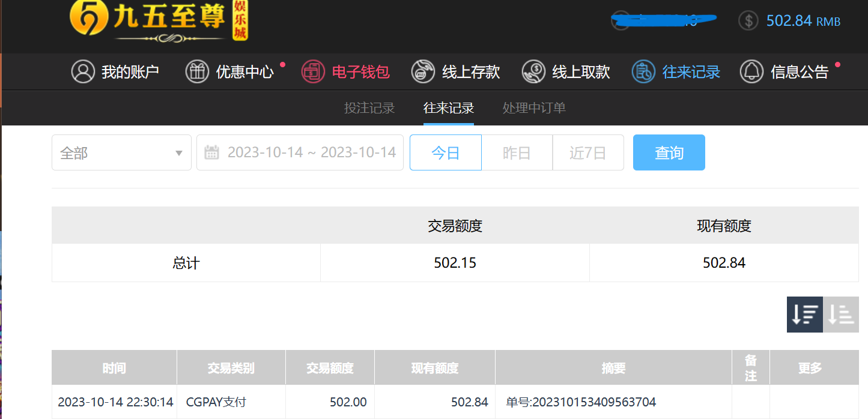Open 我的账户 person icon
The image size is (868, 419).
pos(83,71)
